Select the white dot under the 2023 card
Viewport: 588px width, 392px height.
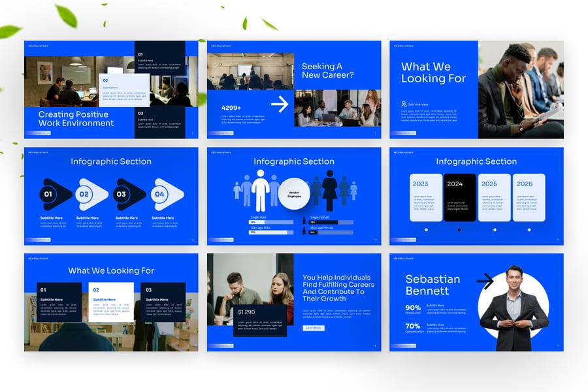pyautogui.click(x=426, y=230)
